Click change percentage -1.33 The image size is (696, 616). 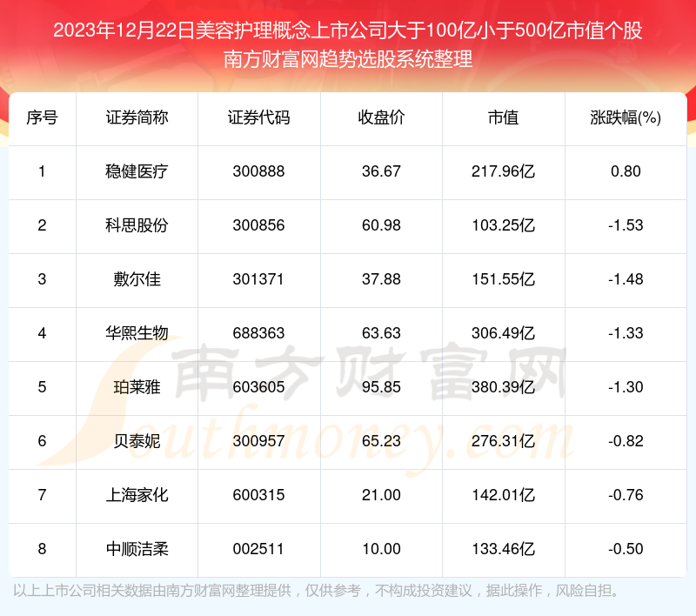pyautogui.click(x=626, y=333)
